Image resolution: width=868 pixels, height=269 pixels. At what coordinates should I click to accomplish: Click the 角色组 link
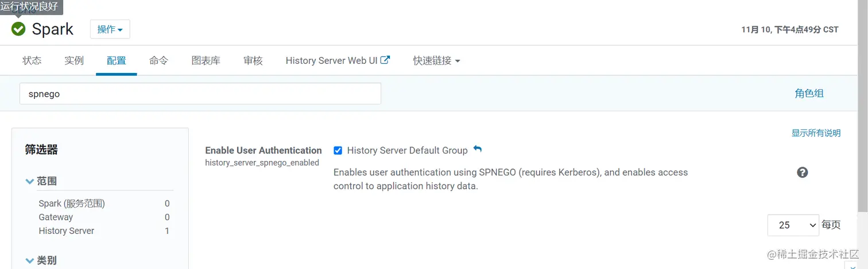809,94
